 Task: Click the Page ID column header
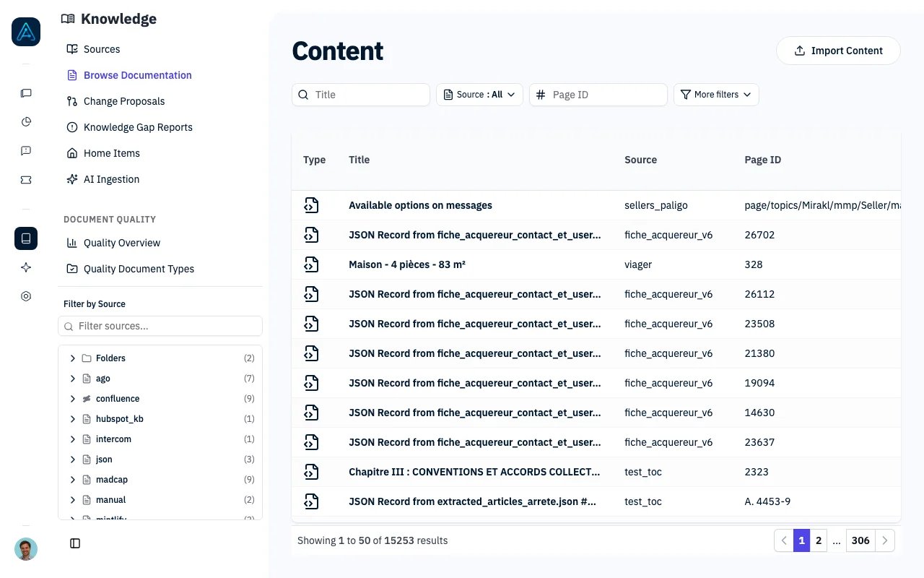click(x=763, y=160)
